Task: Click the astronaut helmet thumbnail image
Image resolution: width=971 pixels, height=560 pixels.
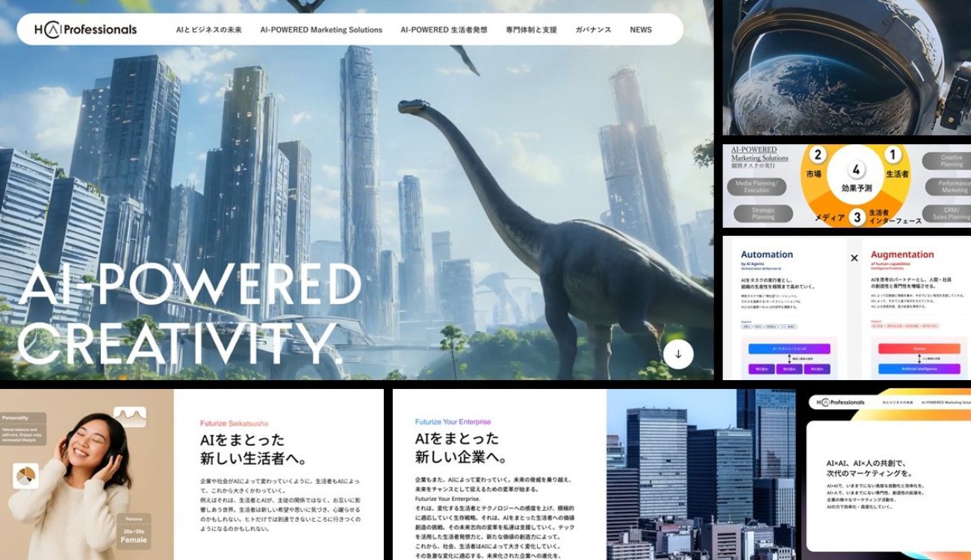Action: [x=846, y=67]
